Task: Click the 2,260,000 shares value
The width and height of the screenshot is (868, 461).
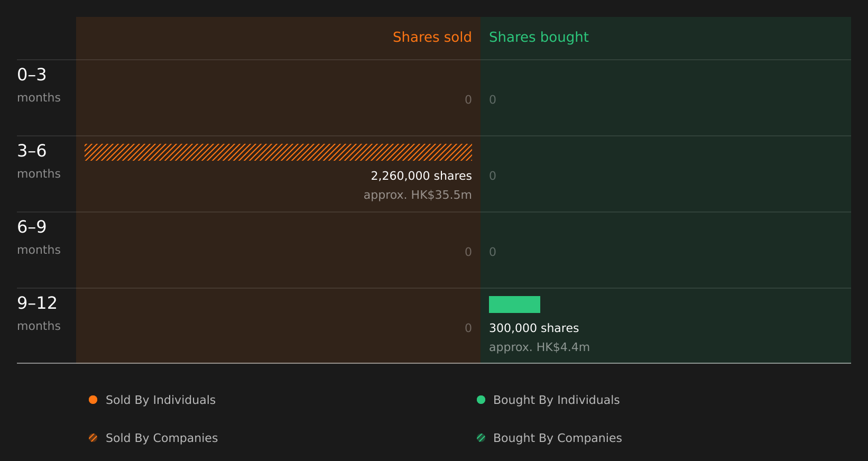Action: point(421,176)
